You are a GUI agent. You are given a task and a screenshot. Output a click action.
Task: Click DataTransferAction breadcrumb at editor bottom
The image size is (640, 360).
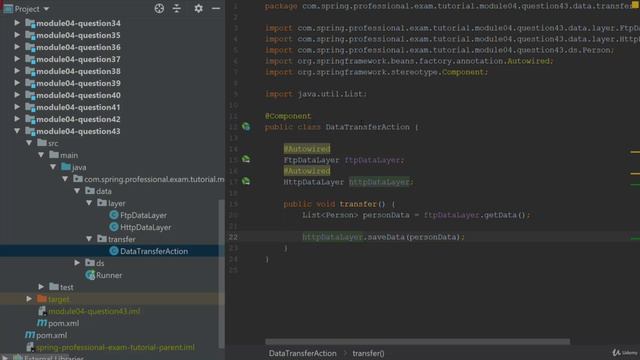tap(302, 353)
